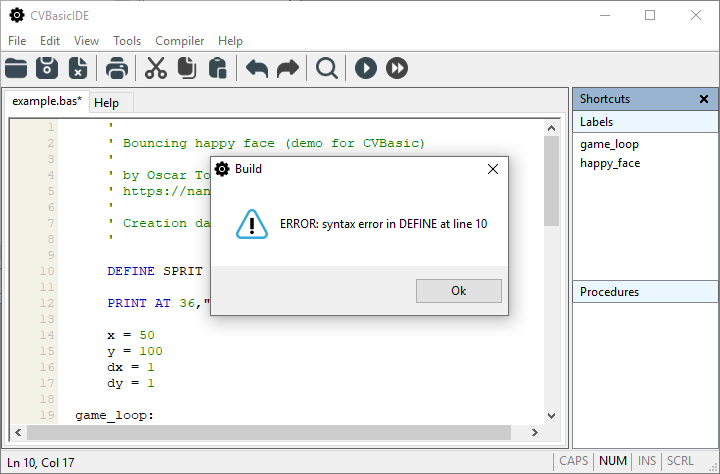Screen dimensions: 720x474
Task: Click the horizontal scrollbar right arrow
Action: pyautogui.click(x=534, y=432)
